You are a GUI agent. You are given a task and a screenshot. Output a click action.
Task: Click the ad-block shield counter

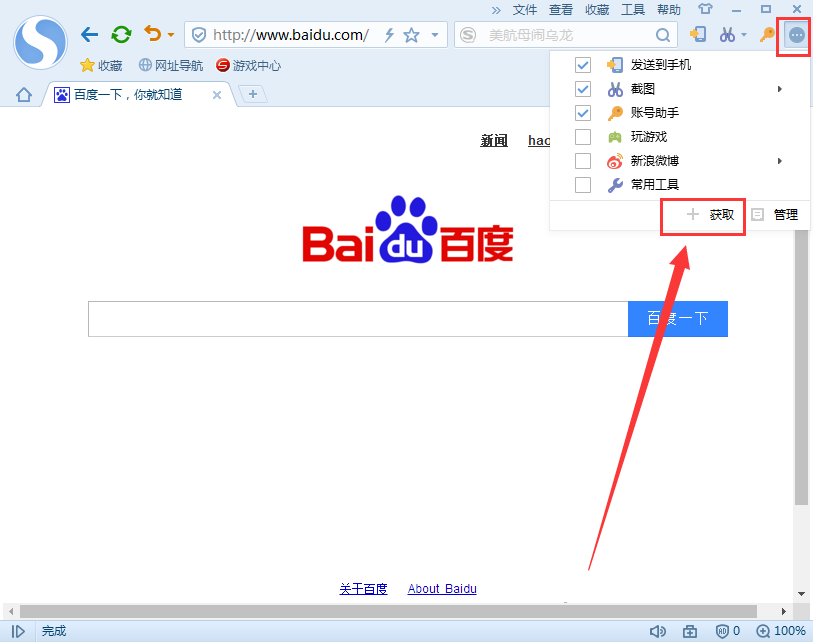(727, 631)
